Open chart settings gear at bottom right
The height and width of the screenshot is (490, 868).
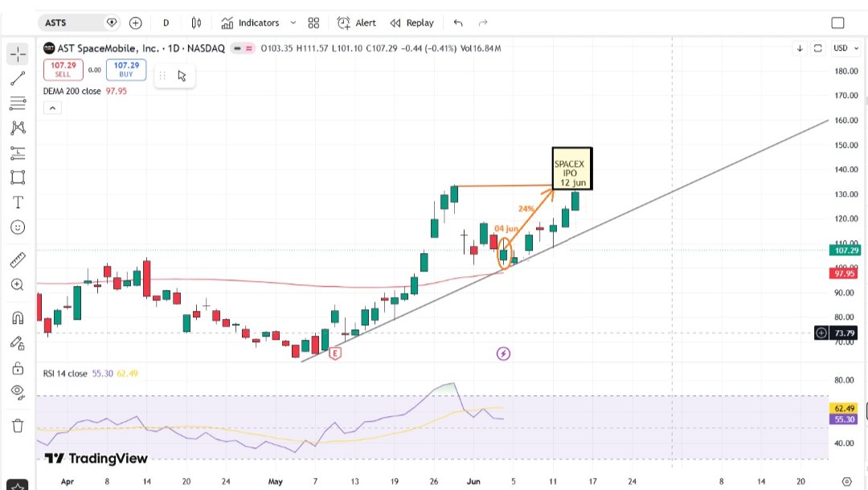(x=846, y=481)
